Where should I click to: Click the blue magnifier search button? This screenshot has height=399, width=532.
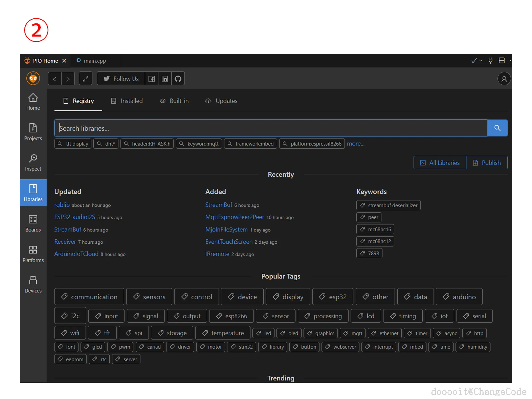pos(497,128)
